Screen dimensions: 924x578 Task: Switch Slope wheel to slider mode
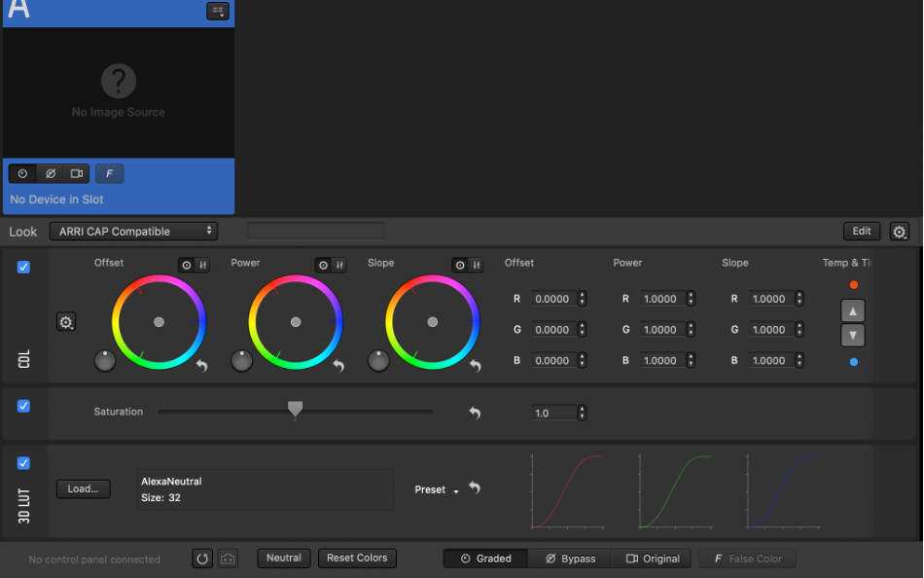(x=477, y=266)
